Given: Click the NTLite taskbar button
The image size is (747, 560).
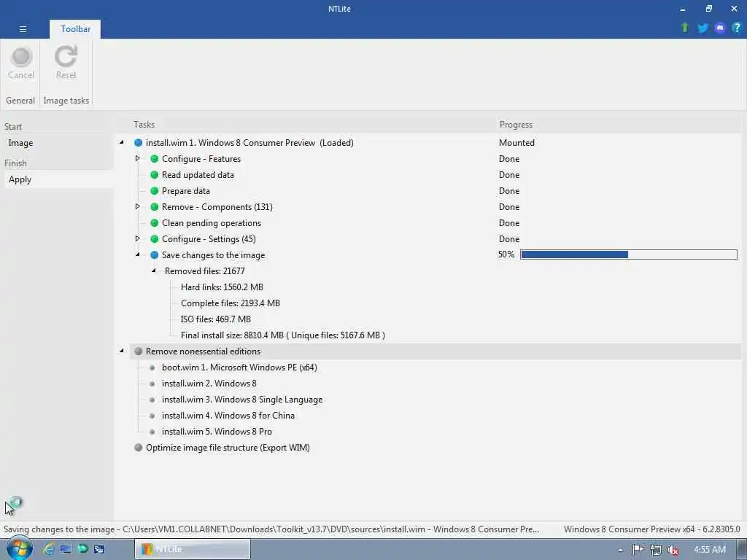Looking at the screenshot, I should [x=193, y=549].
